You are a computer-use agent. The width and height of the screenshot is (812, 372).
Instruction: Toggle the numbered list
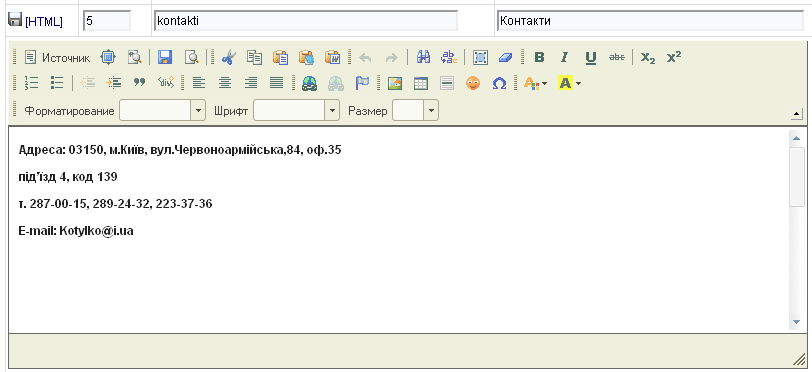[32, 83]
